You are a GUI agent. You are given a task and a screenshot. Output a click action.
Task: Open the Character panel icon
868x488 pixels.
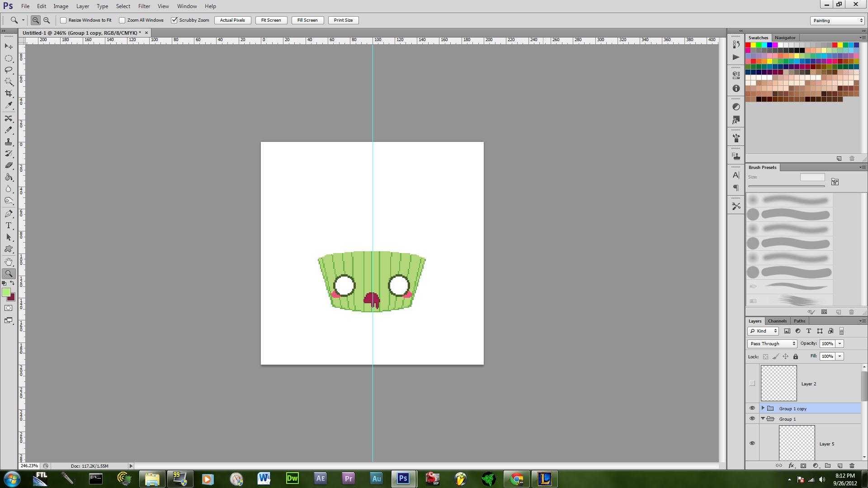click(x=736, y=175)
